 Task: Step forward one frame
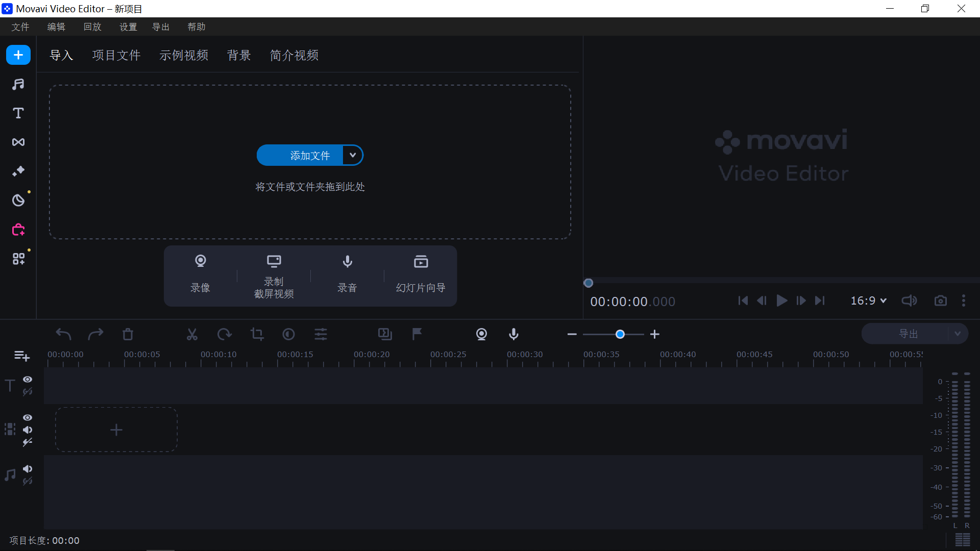pyautogui.click(x=801, y=301)
